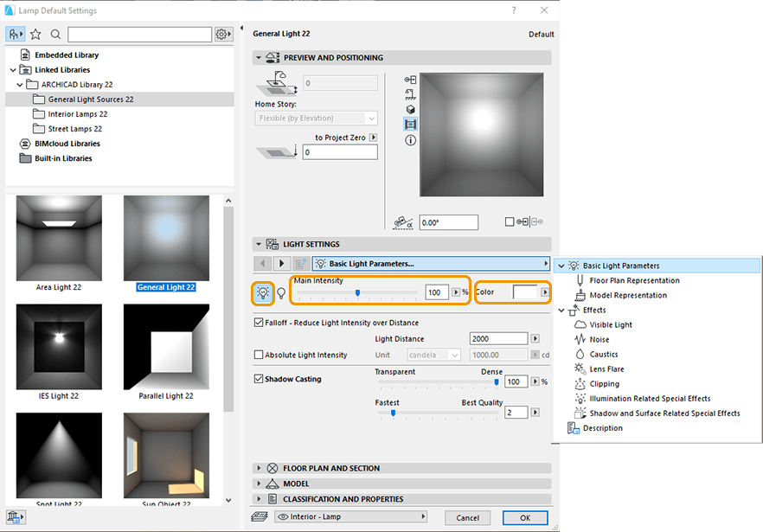Select Noise in the effects list
This screenshot has height=532, width=763.
tap(599, 339)
